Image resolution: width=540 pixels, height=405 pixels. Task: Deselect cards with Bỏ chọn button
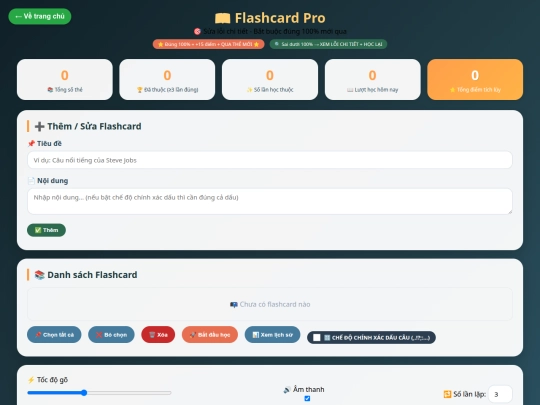pos(111,335)
